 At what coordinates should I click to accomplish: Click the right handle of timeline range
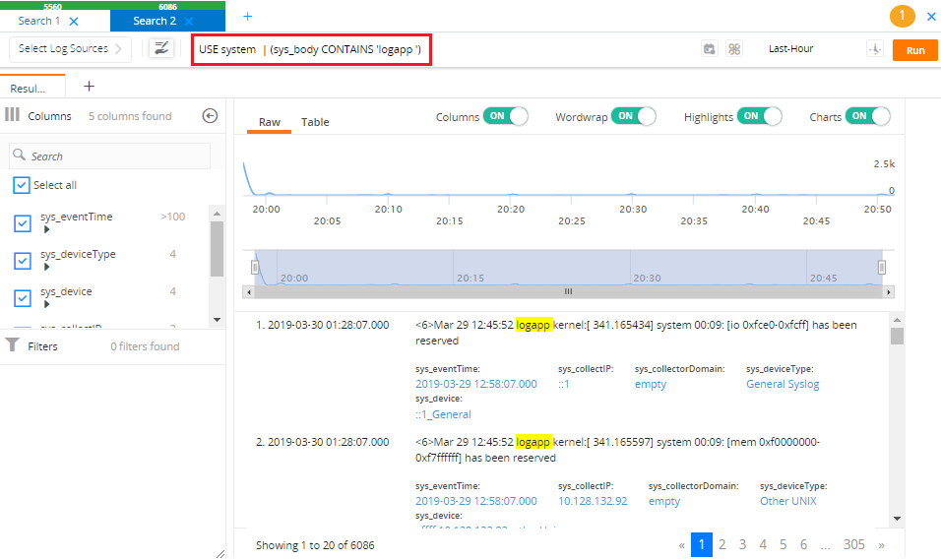(x=882, y=267)
